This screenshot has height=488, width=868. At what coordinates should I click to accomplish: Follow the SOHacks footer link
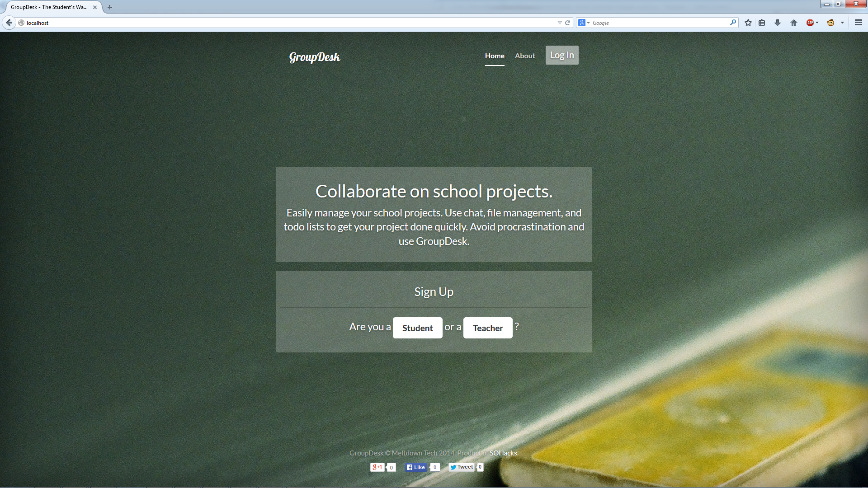[x=503, y=453]
